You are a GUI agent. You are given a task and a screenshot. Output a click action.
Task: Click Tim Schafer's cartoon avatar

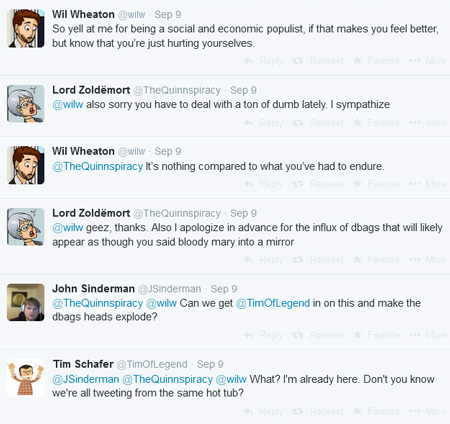[26, 379]
